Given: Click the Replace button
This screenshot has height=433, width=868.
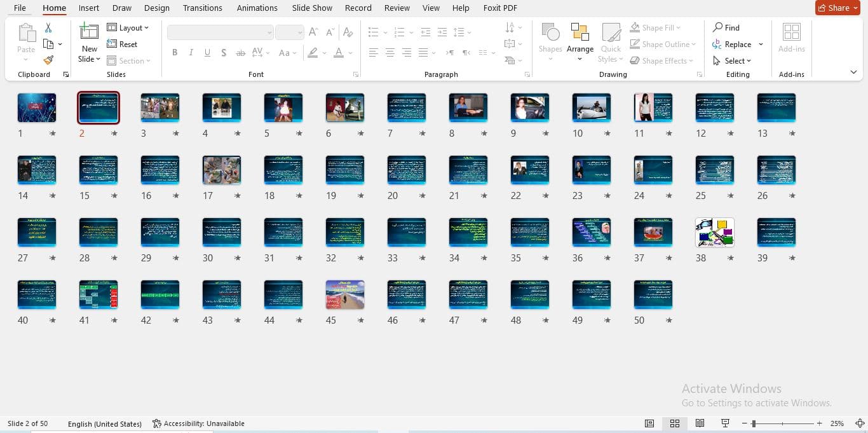Looking at the screenshot, I should coord(732,45).
